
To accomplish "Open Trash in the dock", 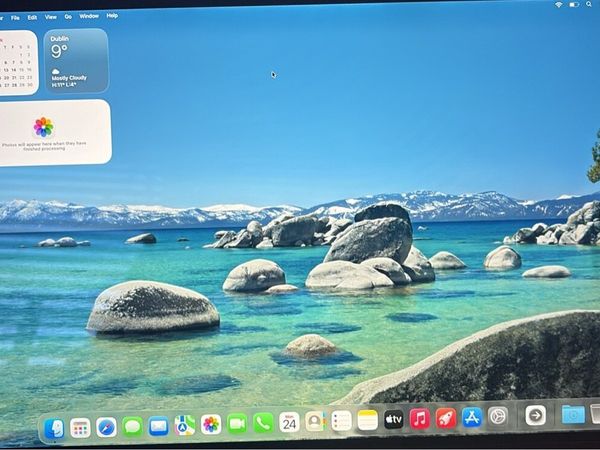I will (596, 413).
